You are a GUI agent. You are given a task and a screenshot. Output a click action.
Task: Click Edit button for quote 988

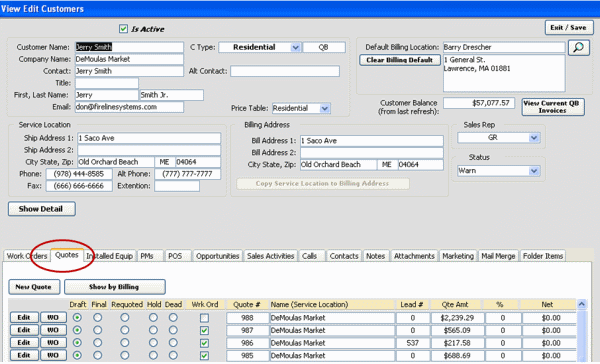click(x=24, y=318)
